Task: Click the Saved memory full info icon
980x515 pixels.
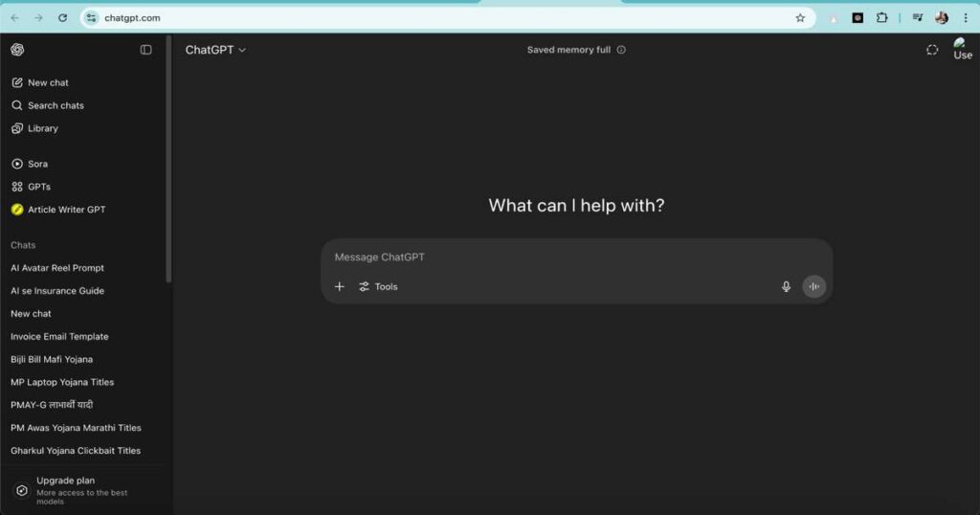Action: click(x=621, y=50)
